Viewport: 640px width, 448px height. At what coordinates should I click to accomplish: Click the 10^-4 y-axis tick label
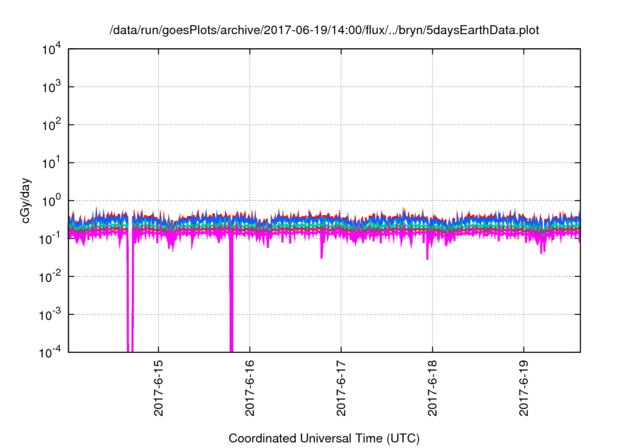click(x=50, y=352)
